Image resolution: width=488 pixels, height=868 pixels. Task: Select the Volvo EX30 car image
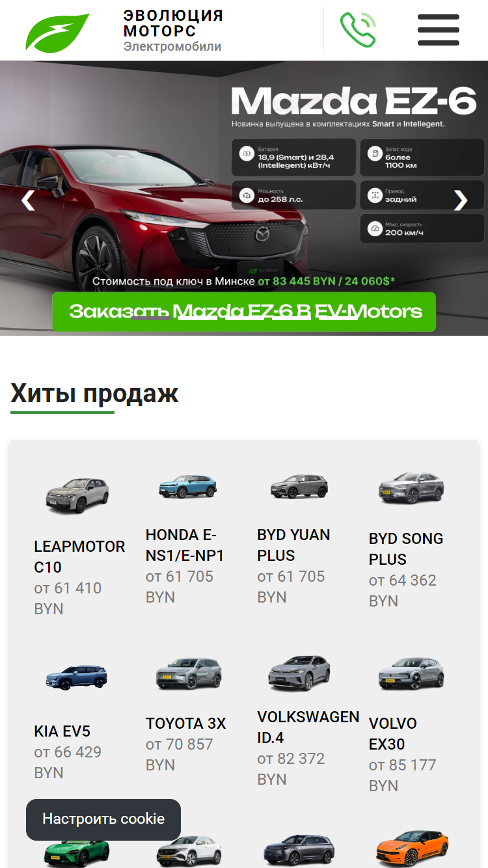pos(412,674)
